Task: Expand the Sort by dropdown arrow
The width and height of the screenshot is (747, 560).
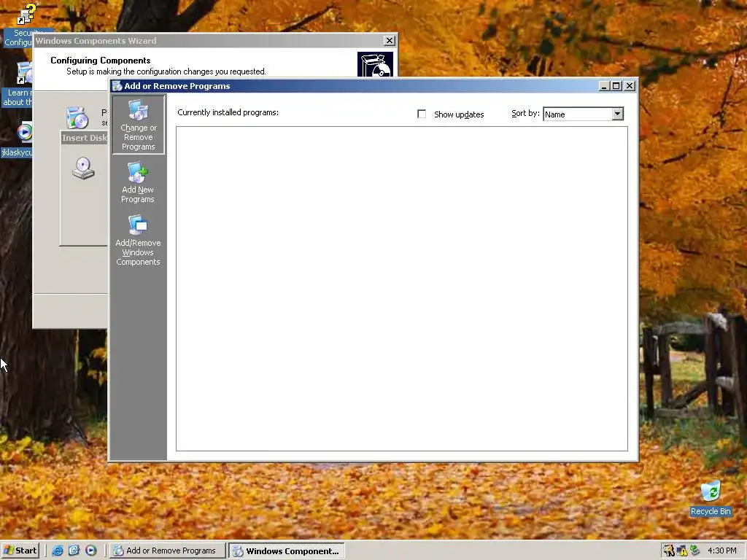Action: (x=617, y=114)
